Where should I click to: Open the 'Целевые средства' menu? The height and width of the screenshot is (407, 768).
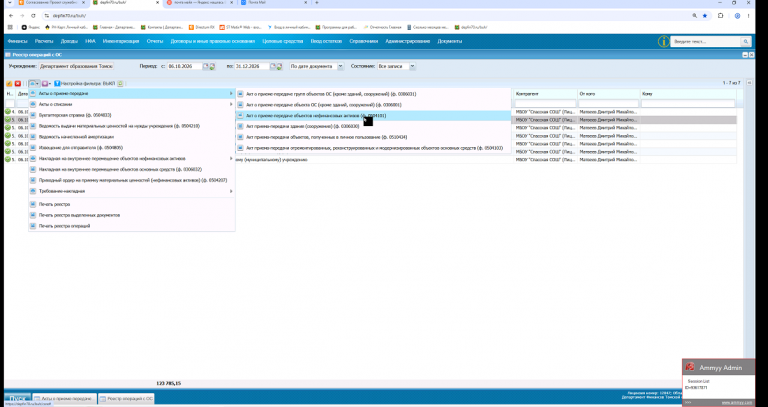(283, 41)
